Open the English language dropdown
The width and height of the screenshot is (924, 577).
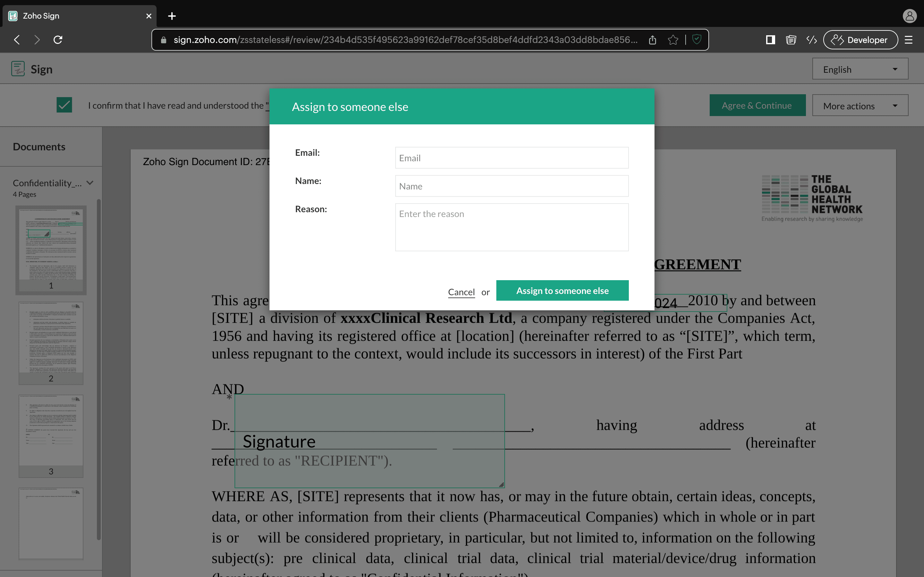860,69
